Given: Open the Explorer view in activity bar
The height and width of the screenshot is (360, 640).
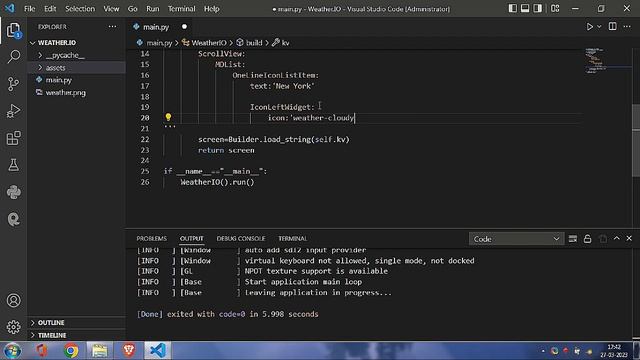Looking at the screenshot, I should click(x=13, y=30).
